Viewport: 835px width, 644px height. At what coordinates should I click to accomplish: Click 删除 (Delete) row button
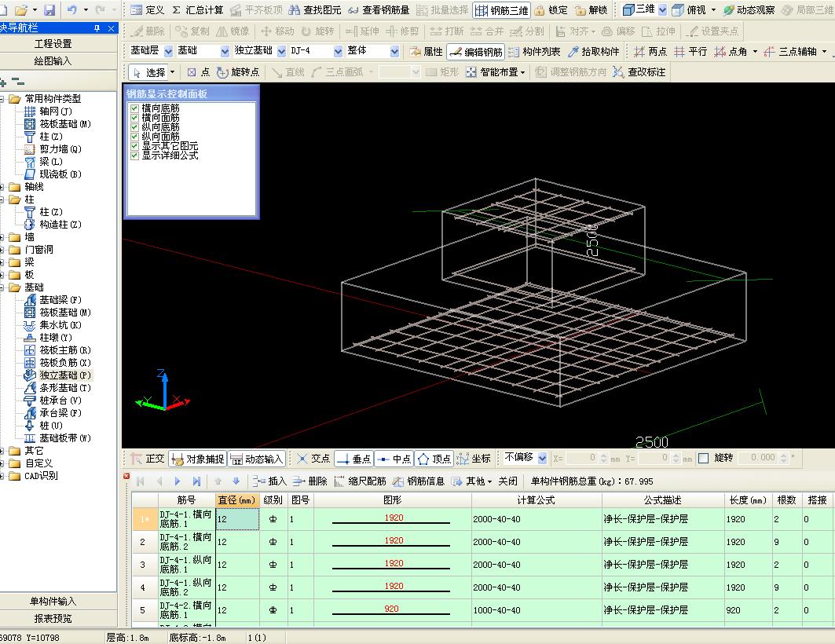point(310,481)
